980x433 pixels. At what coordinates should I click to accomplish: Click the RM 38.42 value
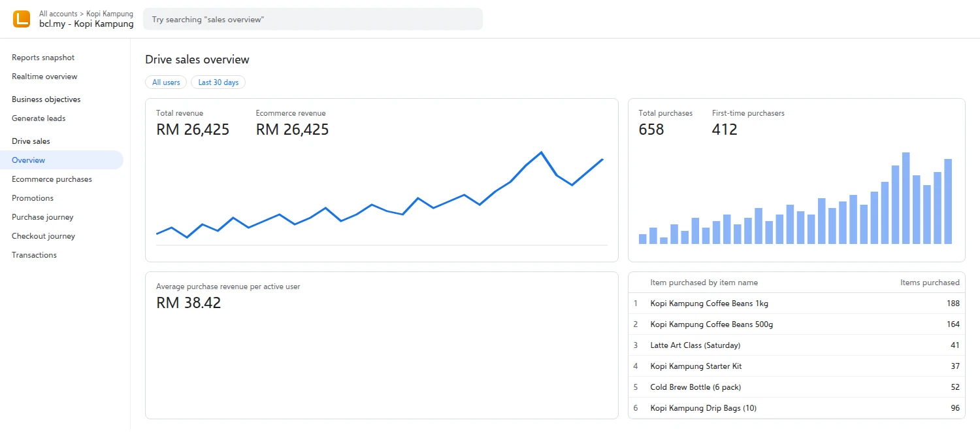(189, 303)
